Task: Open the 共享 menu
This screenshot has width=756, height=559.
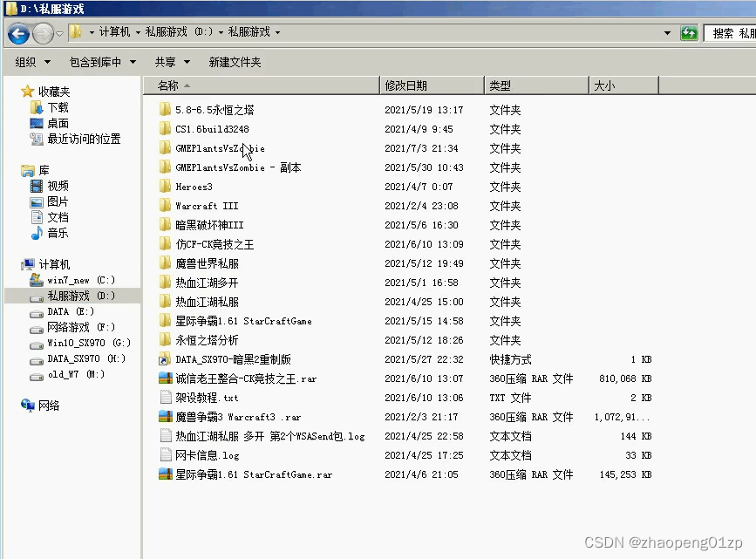Action: click(173, 62)
